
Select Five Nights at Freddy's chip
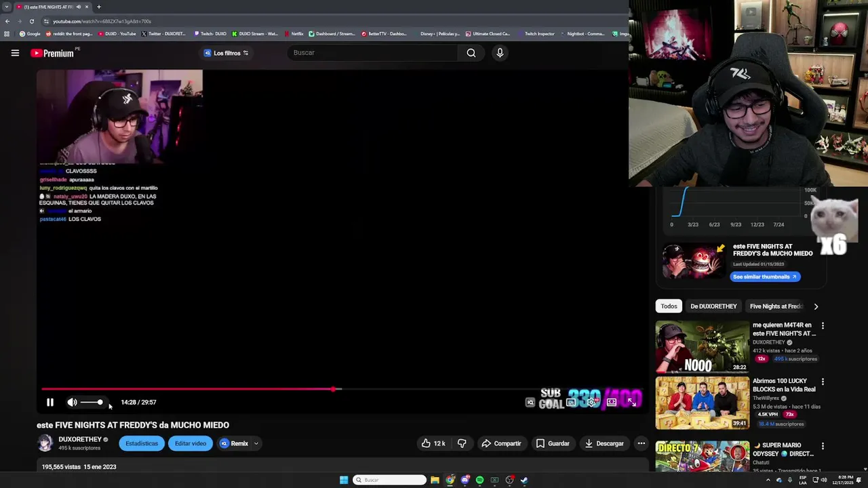click(x=776, y=306)
